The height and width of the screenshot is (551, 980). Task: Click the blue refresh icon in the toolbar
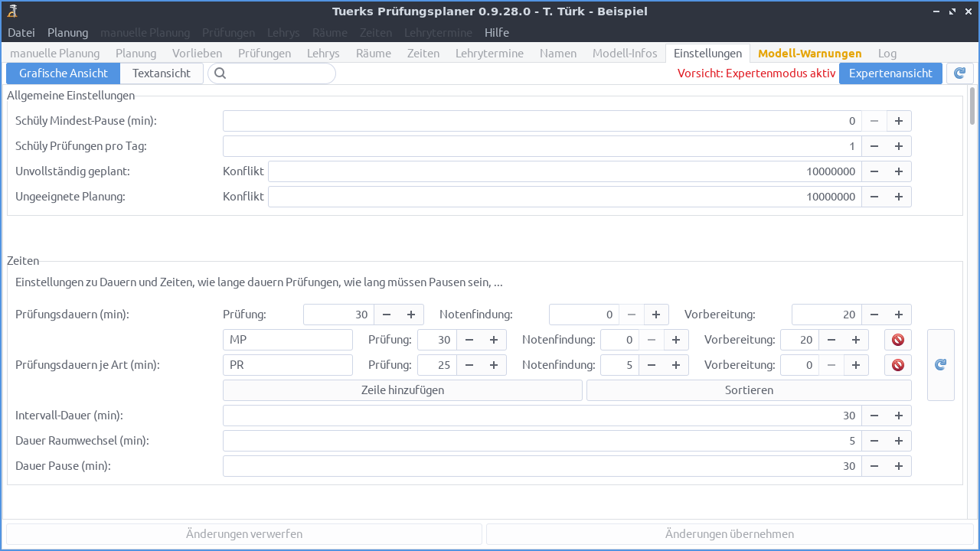pos(959,73)
